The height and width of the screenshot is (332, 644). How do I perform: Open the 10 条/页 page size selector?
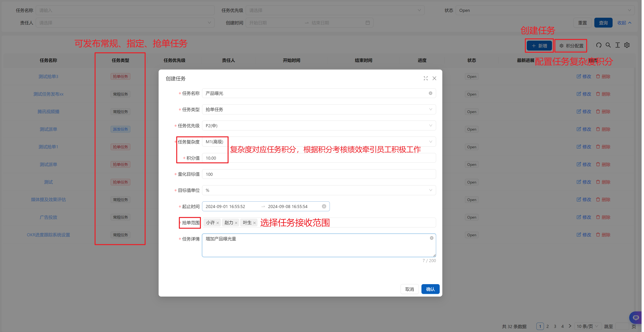pos(587,326)
